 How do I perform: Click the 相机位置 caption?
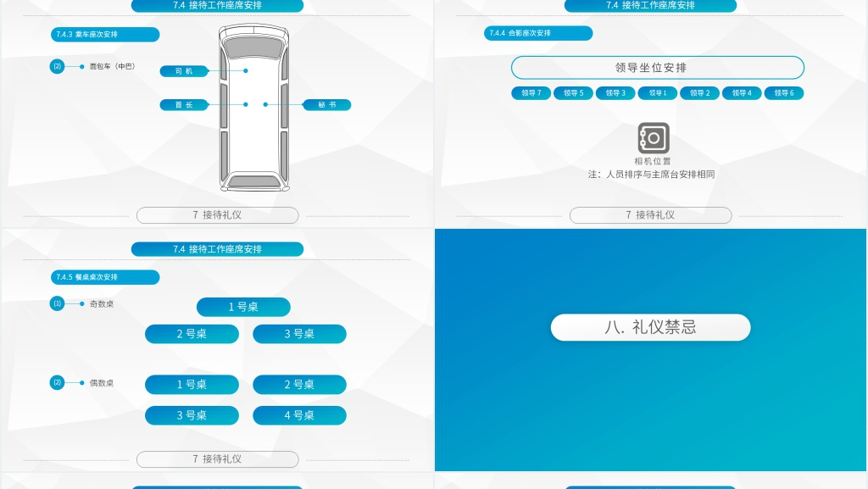[653, 162]
